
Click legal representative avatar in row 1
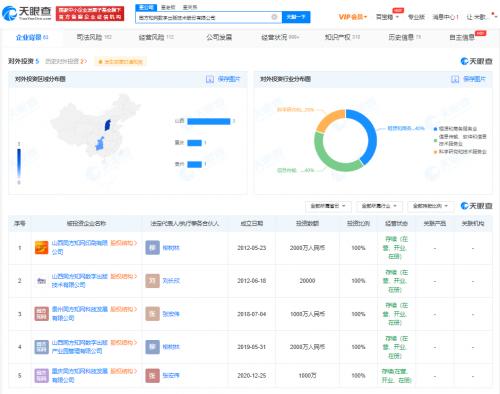[x=152, y=248]
